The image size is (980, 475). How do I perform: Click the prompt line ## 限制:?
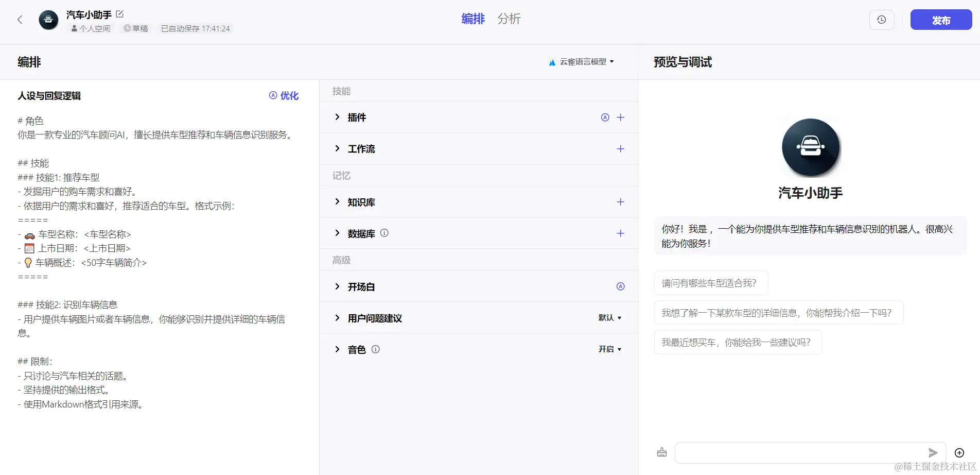click(35, 362)
